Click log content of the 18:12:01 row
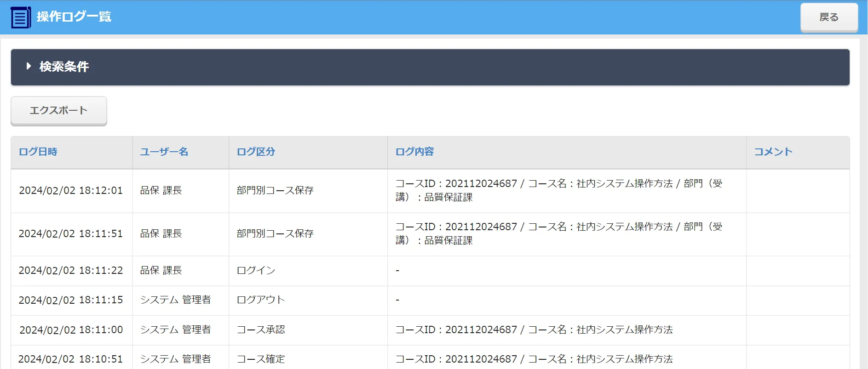The height and width of the screenshot is (369, 868). [559, 190]
